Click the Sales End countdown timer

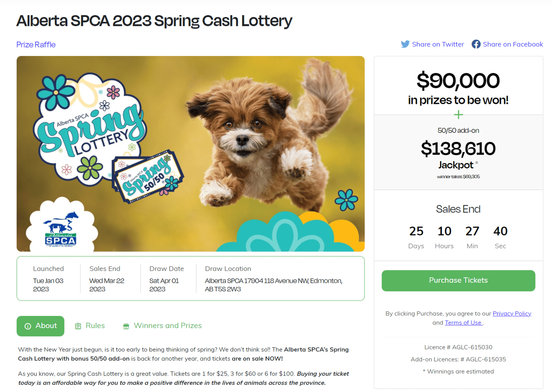(458, 236)
